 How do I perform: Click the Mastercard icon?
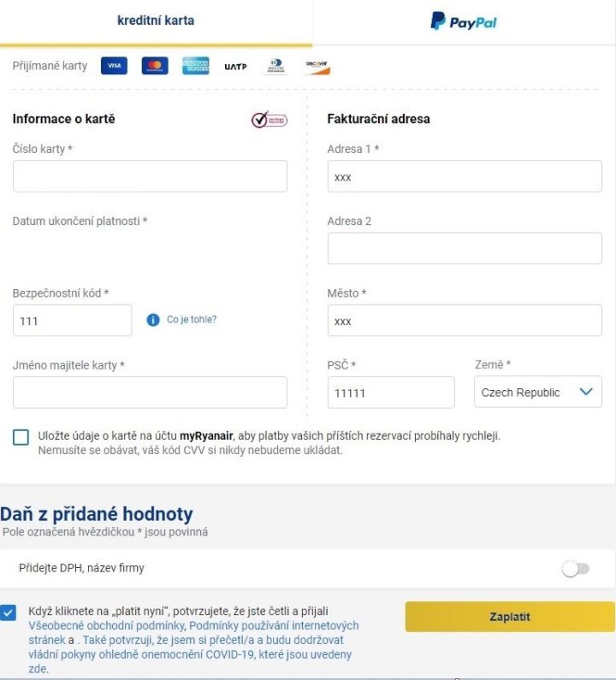[x=155, y=66]
